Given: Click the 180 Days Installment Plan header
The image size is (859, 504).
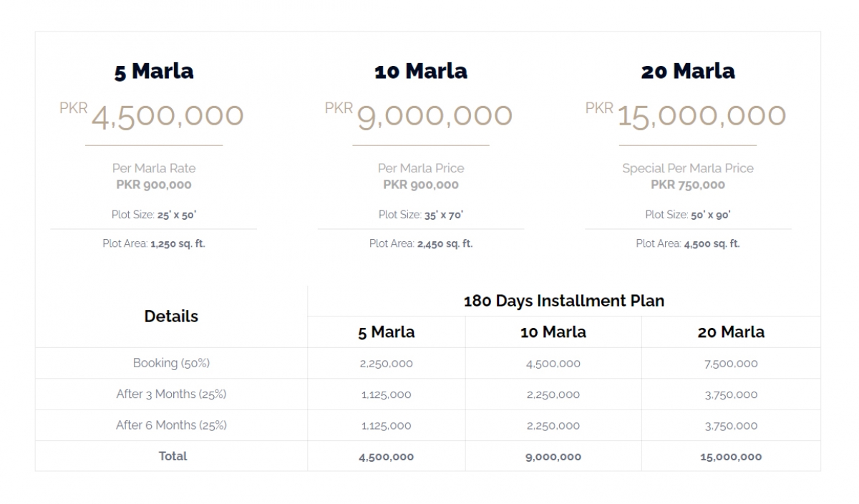Looking at the screenshot, I should [x=564, y=301].
